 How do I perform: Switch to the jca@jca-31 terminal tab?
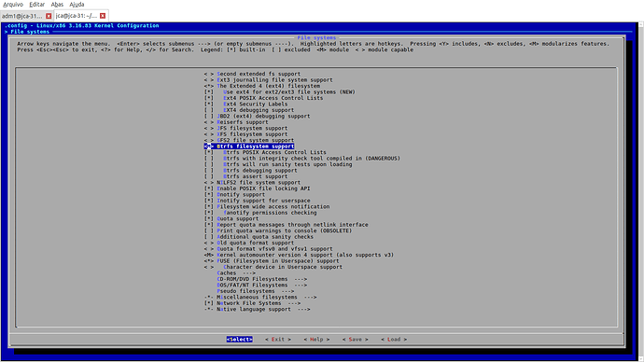77,16
